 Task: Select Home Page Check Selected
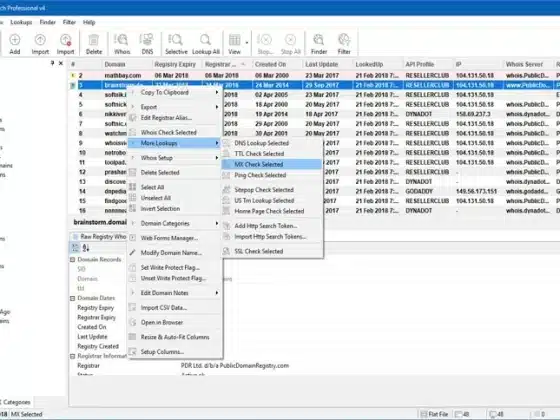[x=272, y=211]
